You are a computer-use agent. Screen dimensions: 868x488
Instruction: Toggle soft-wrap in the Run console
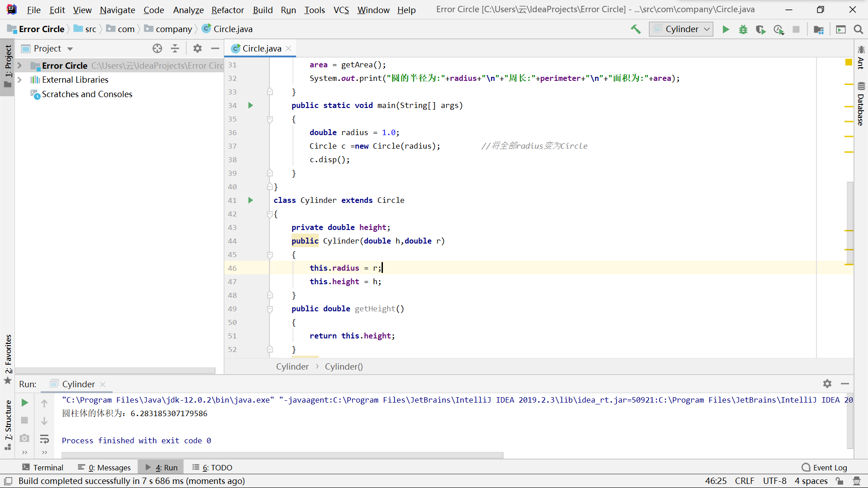pos(44,439)
